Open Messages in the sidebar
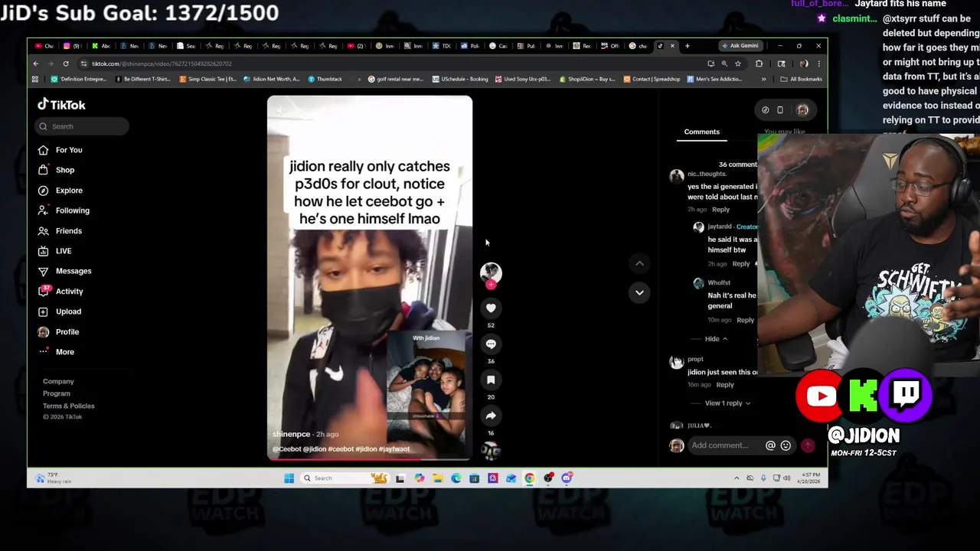The height and width of the screenshot is (551, 980). (65, 271)
